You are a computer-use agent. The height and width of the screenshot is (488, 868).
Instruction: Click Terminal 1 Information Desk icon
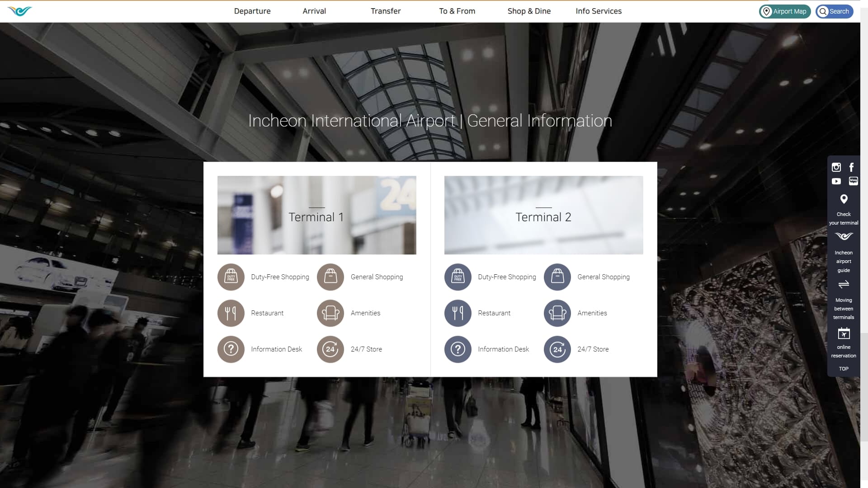(x=231, y=349)
